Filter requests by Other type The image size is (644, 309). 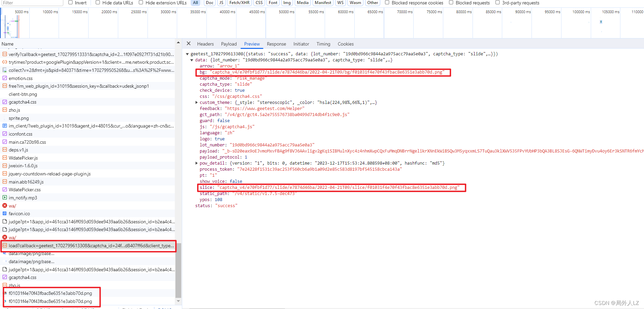pyautogui.click(x=373, y=3)
